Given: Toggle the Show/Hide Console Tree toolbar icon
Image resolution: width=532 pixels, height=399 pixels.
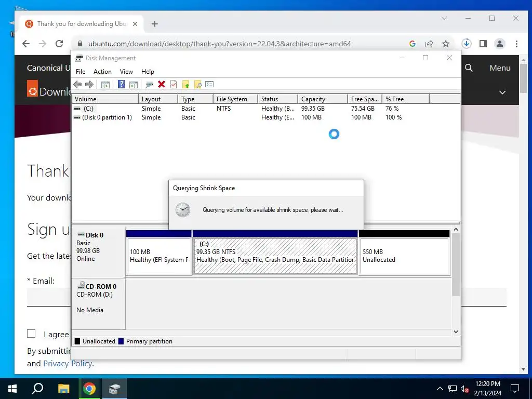Looking at the screenshot, I should coord(105,85).
